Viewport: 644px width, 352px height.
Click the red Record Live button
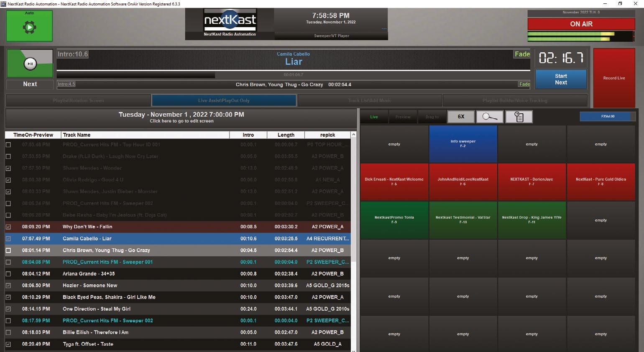614,78
